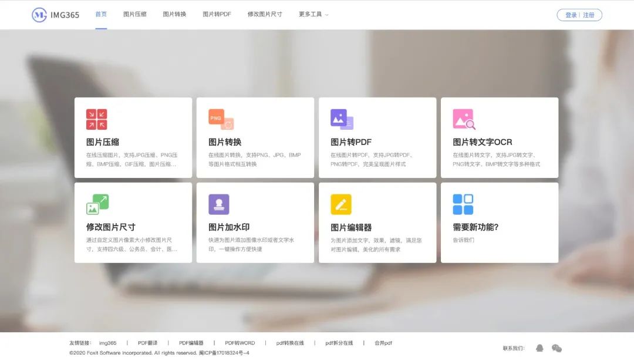Click the IMG365 logo in header
634x364 pixels.
56,15
